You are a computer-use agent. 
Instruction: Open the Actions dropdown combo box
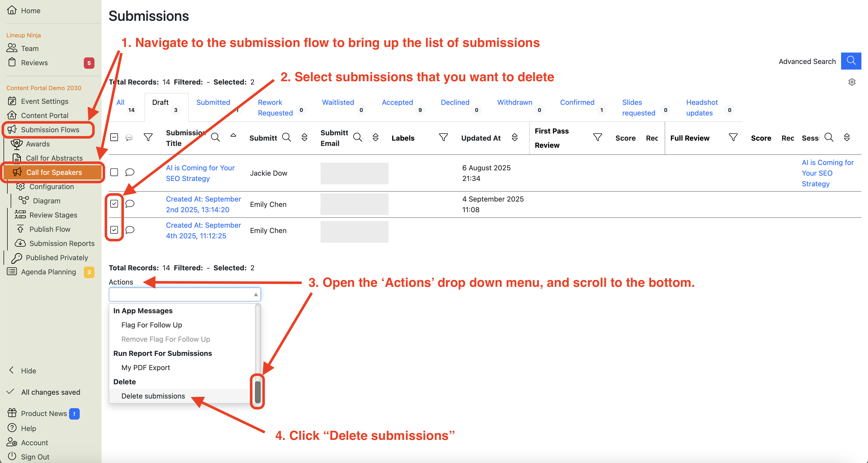[x=184, y=295]
